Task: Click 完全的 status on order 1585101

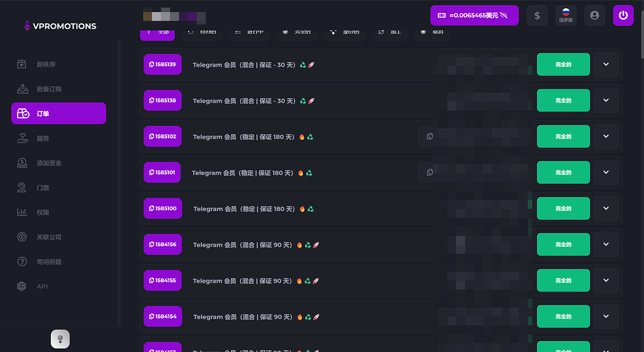Action: (x=563, y=173)
